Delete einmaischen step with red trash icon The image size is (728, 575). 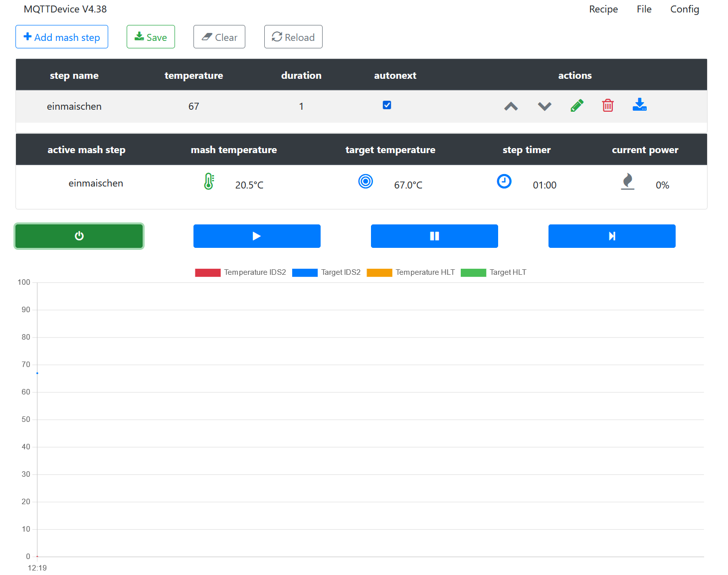click(x=608, y=106)
